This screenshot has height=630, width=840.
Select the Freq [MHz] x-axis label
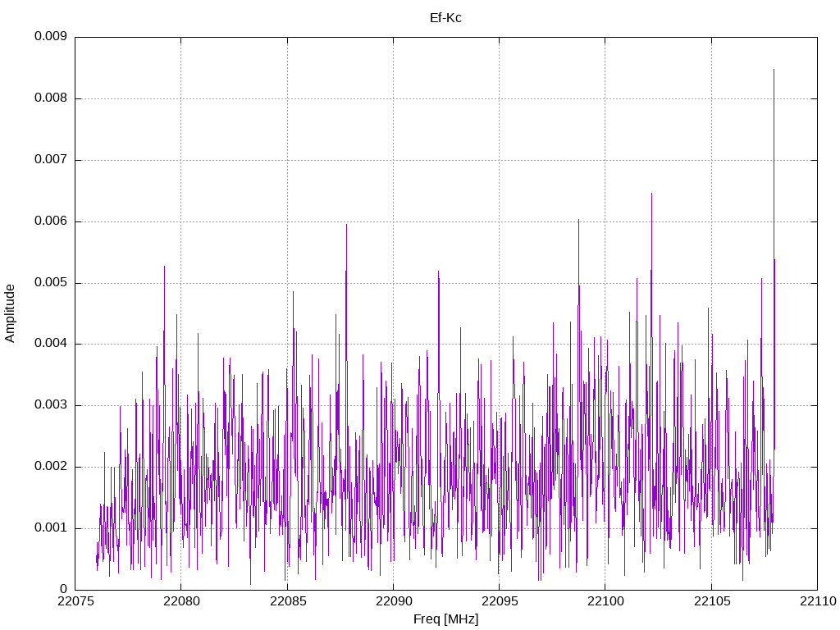445,619
